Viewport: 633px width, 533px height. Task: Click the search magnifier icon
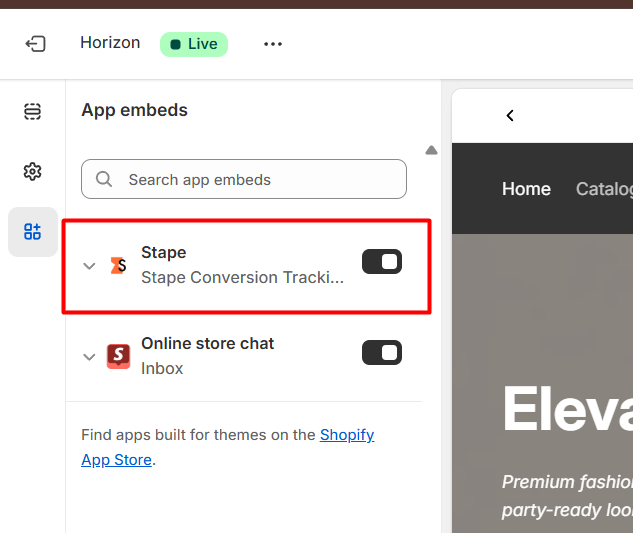pyautogui.click(x=104, y=180)
